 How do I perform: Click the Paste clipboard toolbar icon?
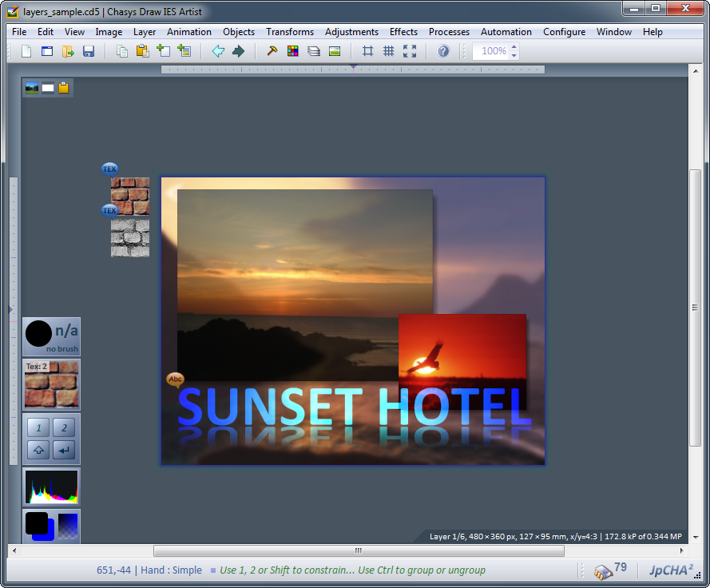click(x=142, y=51)
